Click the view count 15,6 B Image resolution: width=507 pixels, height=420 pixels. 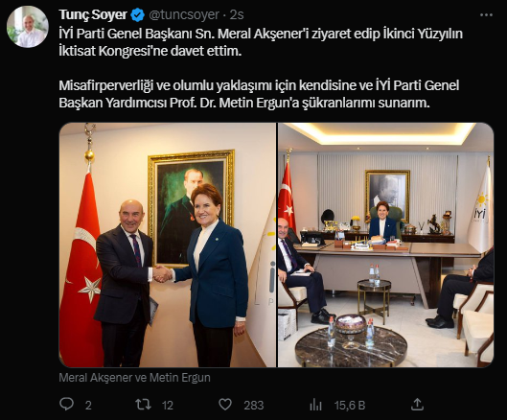tap(350, 405)
